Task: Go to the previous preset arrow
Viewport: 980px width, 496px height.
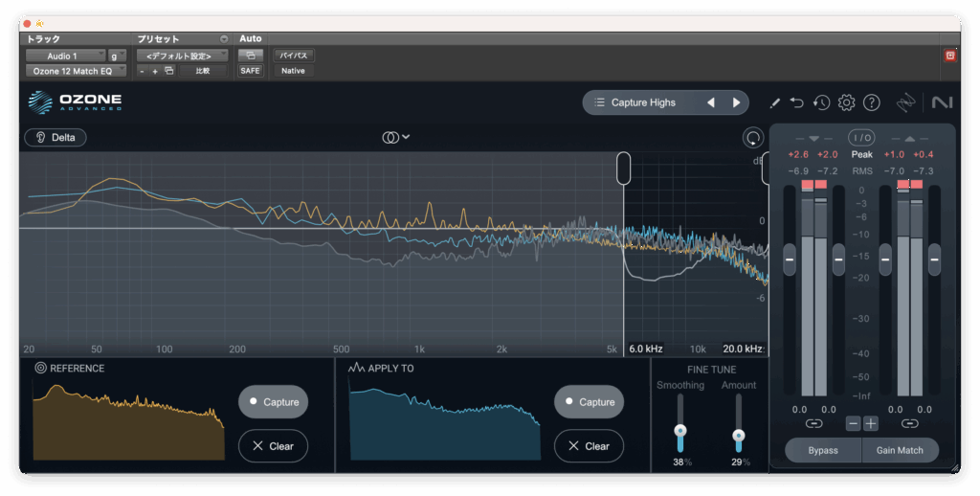Action: coord(711,102)
